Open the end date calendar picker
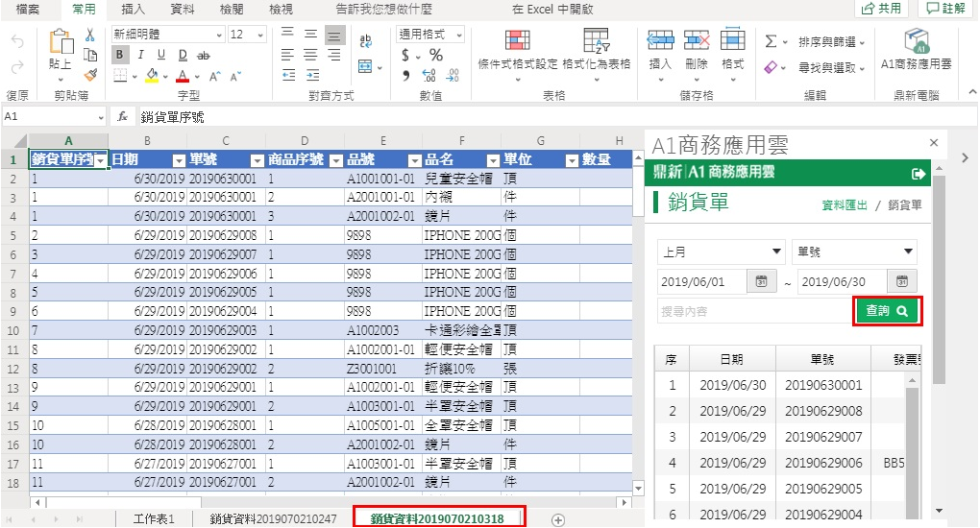This screenshot has height=528, width=980. (902, 281)
